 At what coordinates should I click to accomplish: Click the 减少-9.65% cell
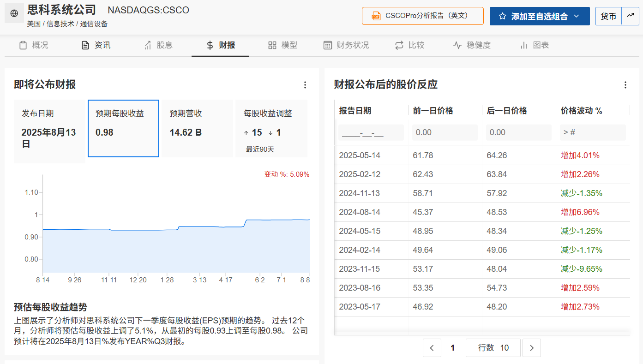[582, 269]
